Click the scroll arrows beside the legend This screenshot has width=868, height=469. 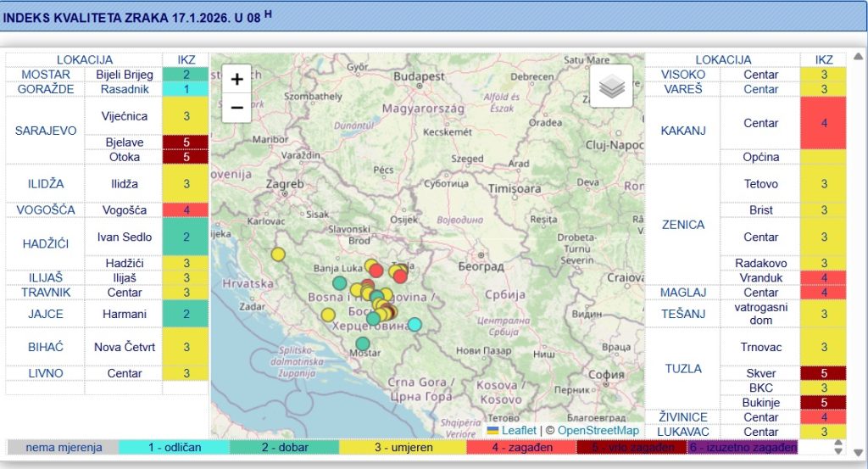(839, 447)
